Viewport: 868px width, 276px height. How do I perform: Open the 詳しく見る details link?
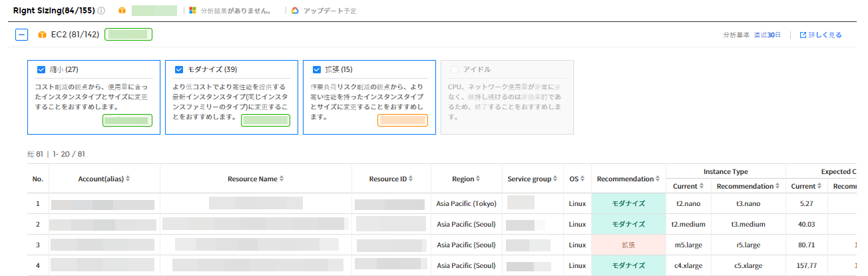[x=825, y=35]
